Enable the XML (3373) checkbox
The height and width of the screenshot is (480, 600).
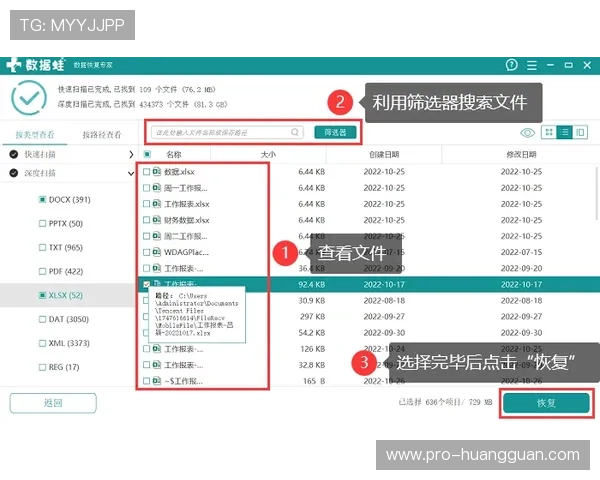(x=42, y=343)
